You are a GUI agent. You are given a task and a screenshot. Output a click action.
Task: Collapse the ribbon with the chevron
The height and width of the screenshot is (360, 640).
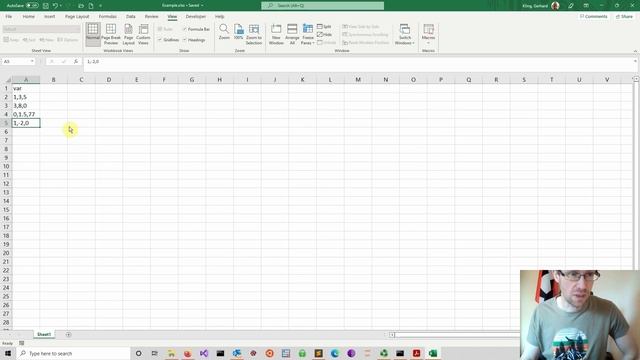(x=635, y=51)
